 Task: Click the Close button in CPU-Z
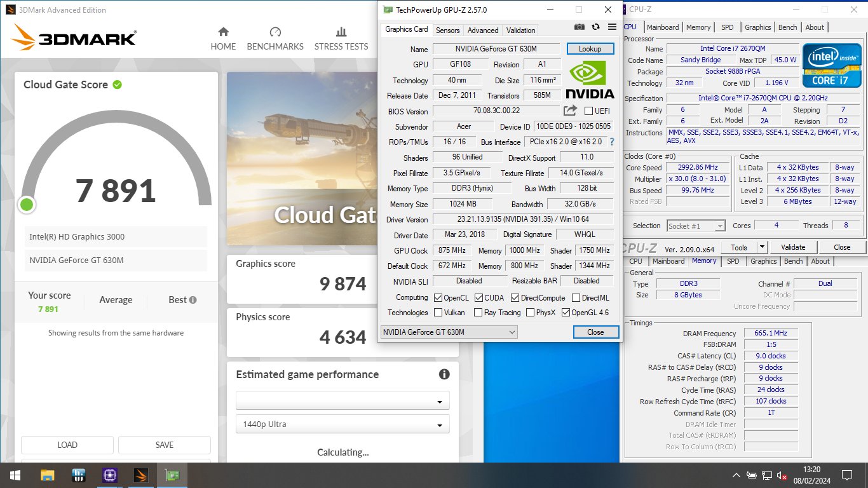point(842,247)
